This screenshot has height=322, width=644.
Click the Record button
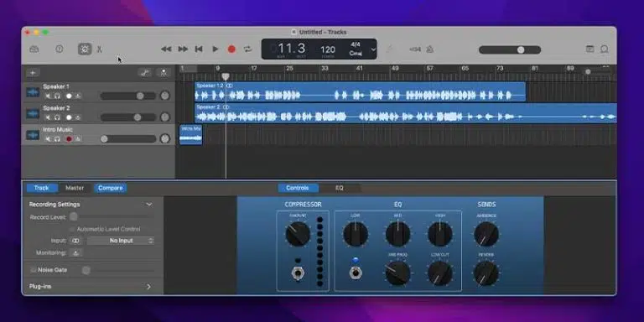pos(231,49)
